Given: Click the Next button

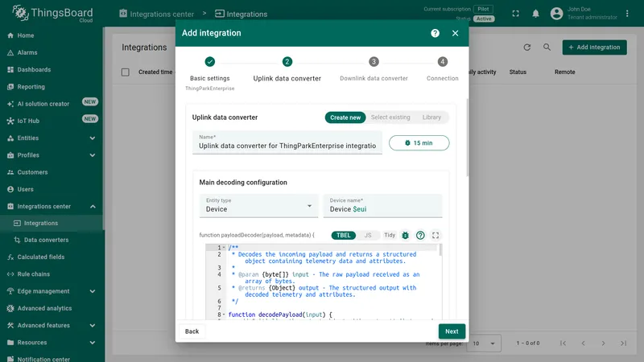Looking at the screenshot, I should 452,331.
